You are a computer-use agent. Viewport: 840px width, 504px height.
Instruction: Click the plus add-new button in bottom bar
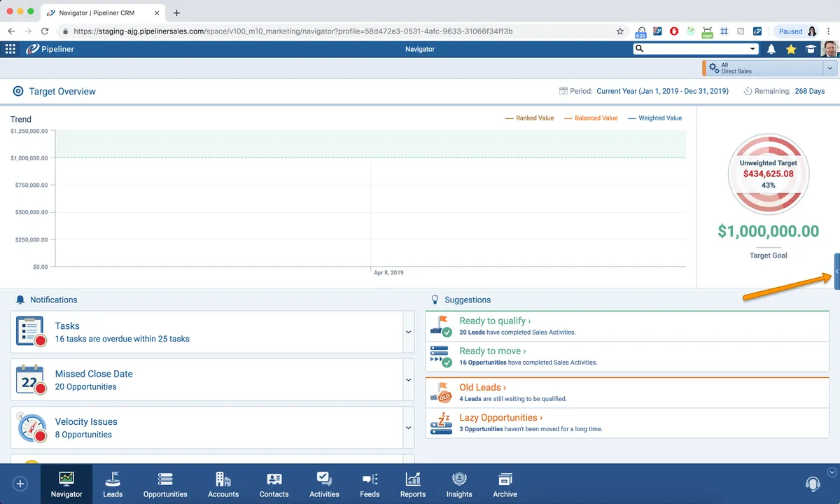pyautogui.click(x=20, y=484)
